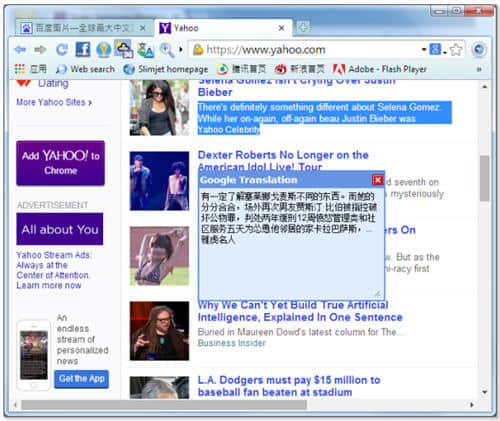The height and width of the screenshot is (421, 500).
Task: Click the Get the App button
Action: click(81, 379)
